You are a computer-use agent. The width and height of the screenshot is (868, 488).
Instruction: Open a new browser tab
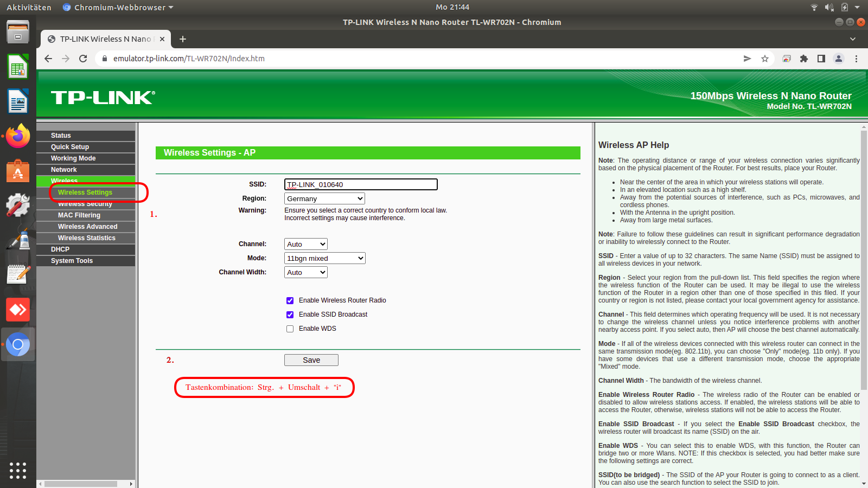pos(183,39)
